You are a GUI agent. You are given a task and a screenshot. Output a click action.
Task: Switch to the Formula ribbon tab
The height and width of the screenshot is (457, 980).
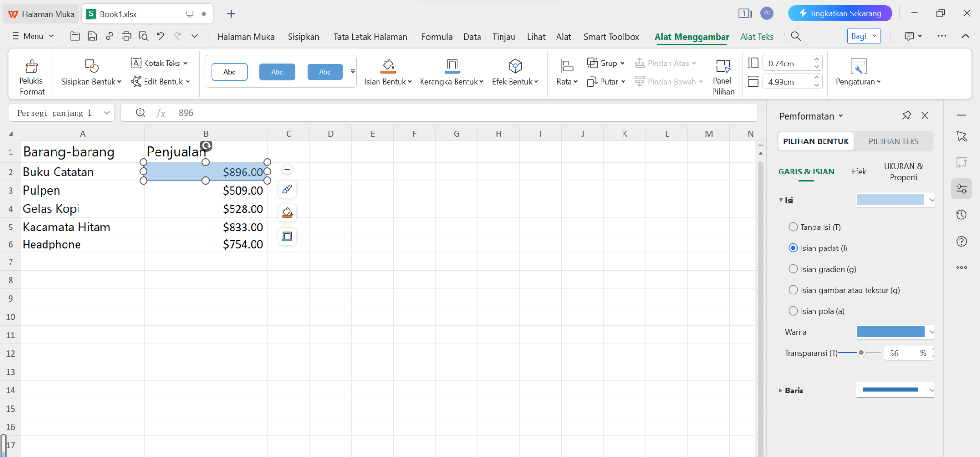[436, 36]
